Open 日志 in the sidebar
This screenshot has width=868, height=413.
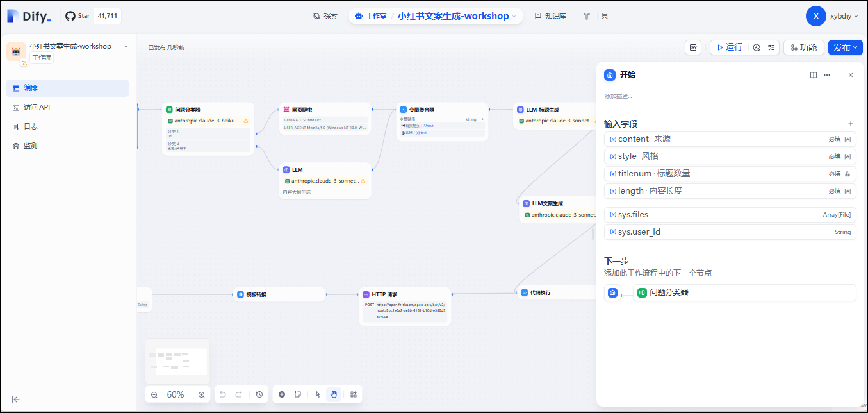pyautogui.click(x=67, y=126)
